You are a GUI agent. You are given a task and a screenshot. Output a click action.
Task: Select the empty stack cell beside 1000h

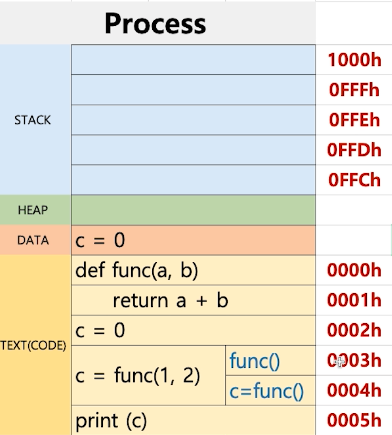(x=193, y=60)
